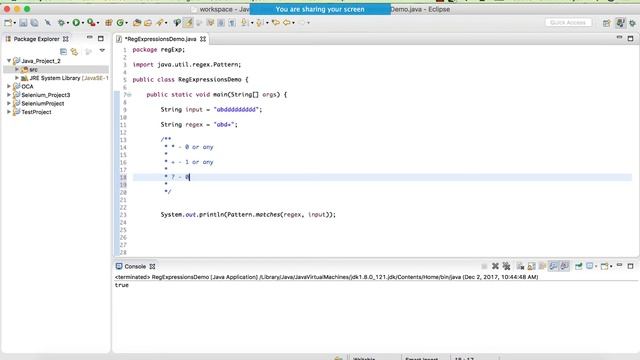The height and width of the screenshot is (360, 640).
Task: Toggle Link with Editor in Package Explorer
Action: click(x=74, y=51)
